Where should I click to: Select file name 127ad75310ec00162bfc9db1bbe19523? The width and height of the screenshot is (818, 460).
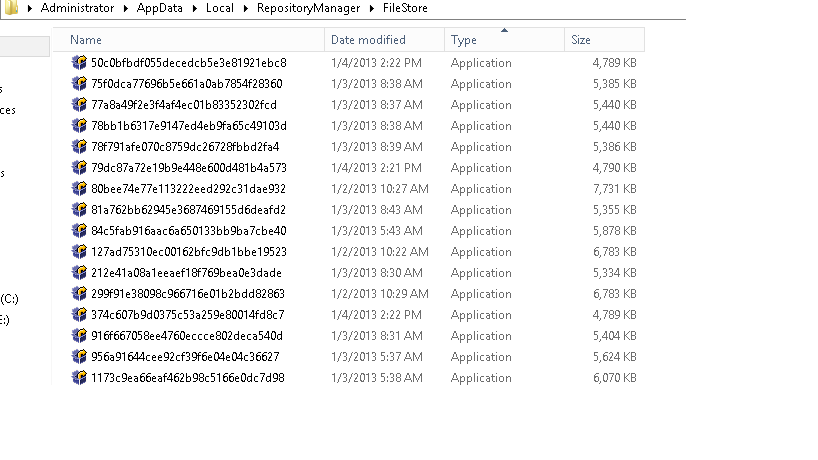click(189, 252)
